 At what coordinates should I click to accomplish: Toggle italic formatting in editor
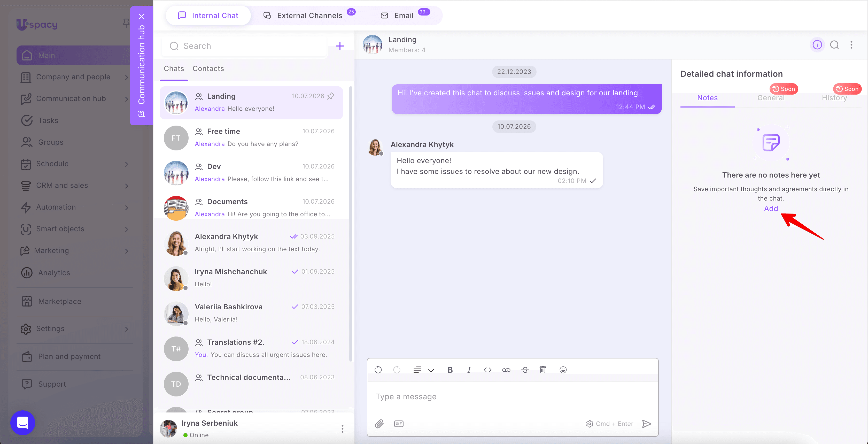pyautogui.click(x=469, y=370)
